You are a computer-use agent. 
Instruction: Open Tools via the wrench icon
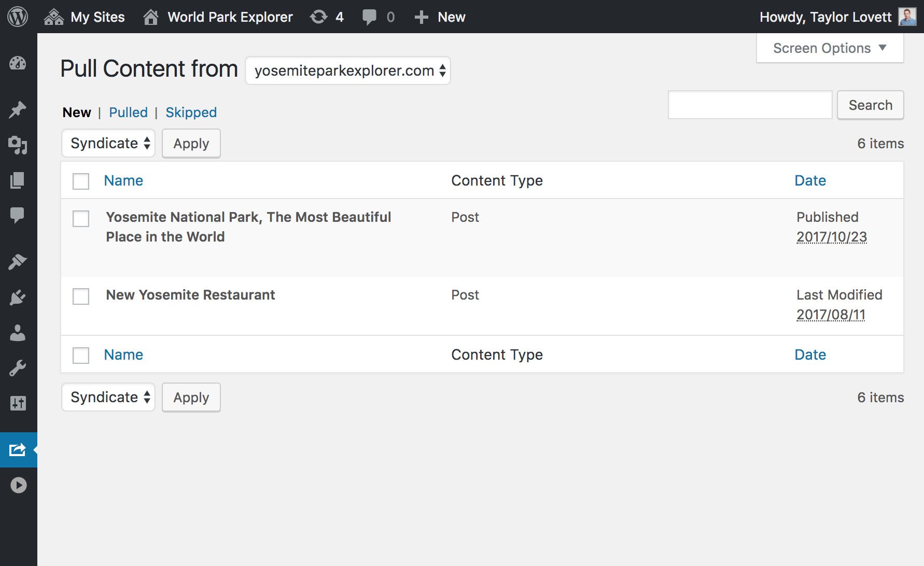18,368
